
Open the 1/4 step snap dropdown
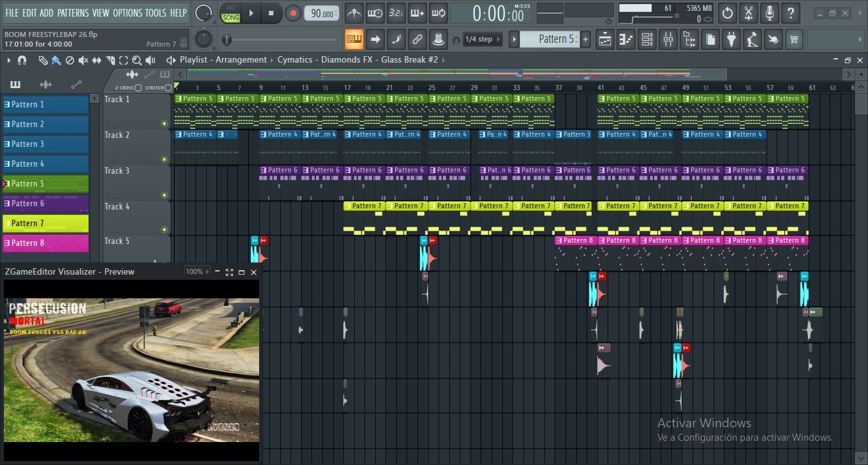click(x=483, y=40)
